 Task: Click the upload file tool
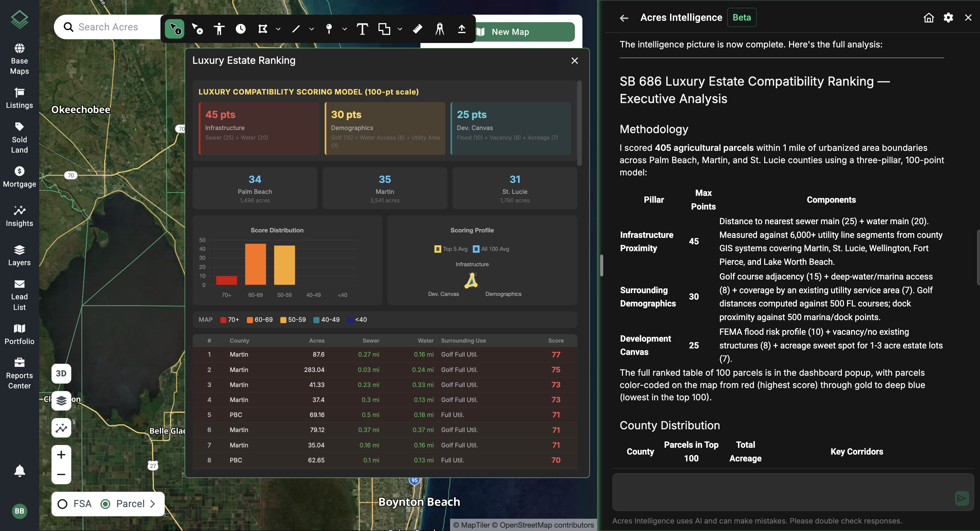461,29
